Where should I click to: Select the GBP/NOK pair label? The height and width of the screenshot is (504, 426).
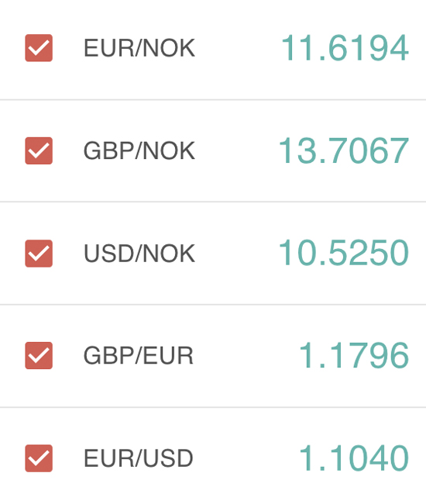pyautogui.click(x=139, y=150)
